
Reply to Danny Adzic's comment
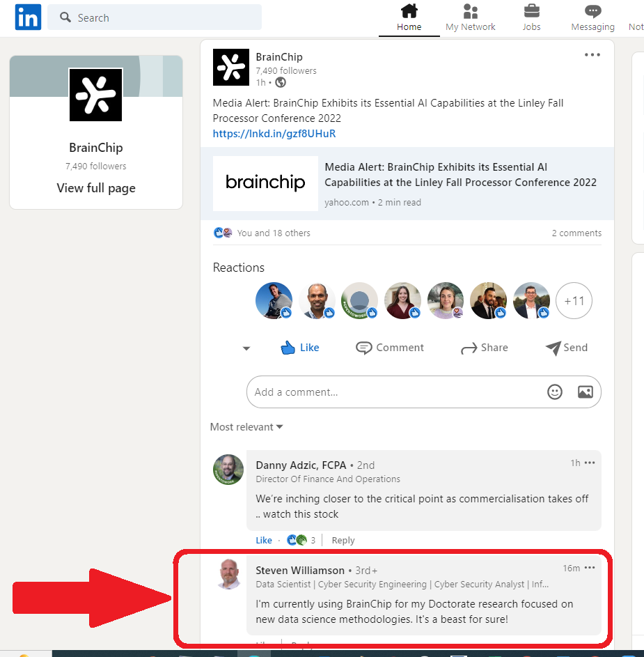click(343, 540)
